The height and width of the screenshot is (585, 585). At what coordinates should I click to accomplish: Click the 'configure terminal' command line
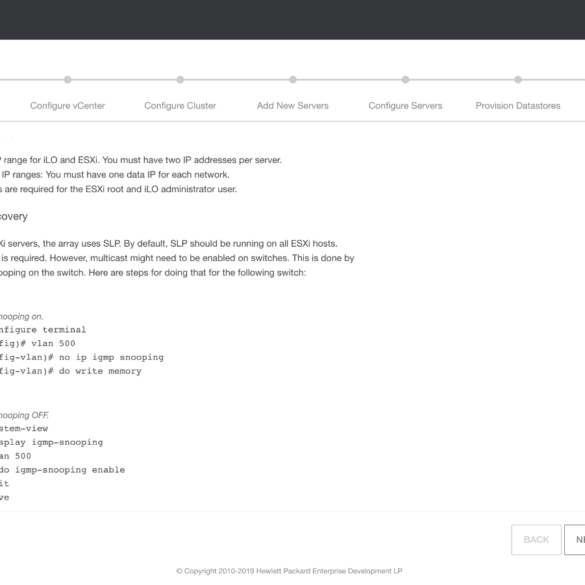tap(43, 330)
